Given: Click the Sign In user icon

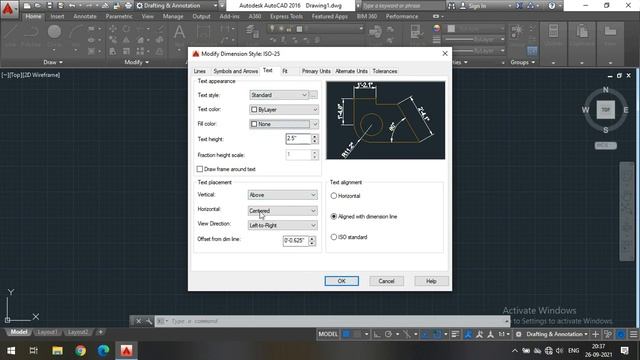Looking at the screenshot, I should coord(463,6).
